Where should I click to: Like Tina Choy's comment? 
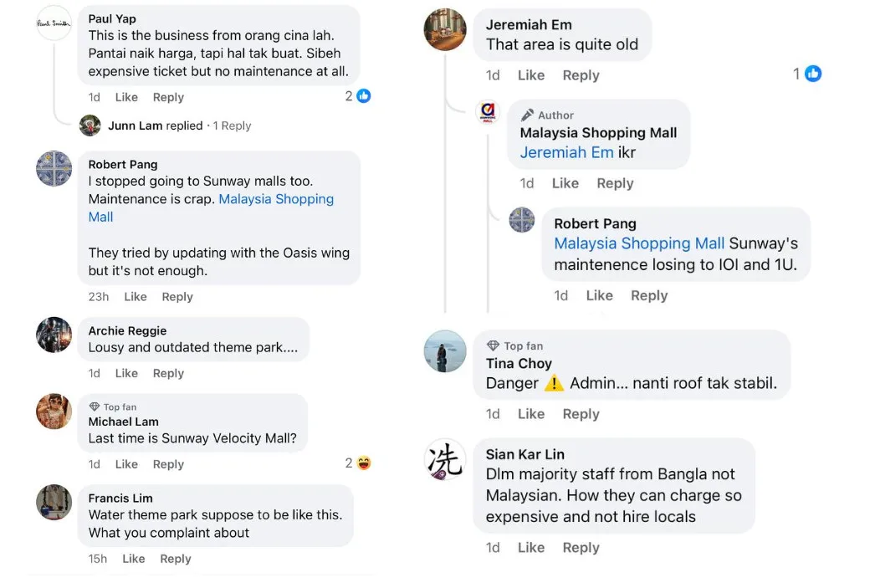(531, 413)
